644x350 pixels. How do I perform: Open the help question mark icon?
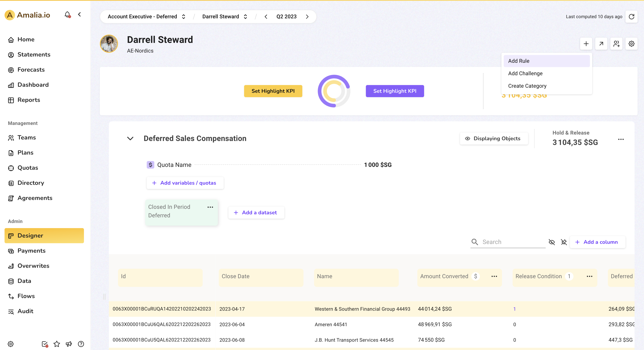[x=81, y=344]
